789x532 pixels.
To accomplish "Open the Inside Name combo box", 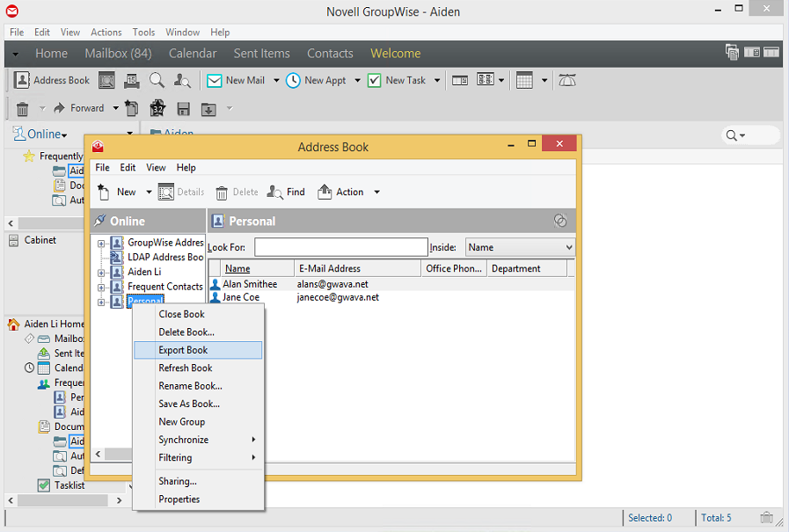I will pos(519,248).
